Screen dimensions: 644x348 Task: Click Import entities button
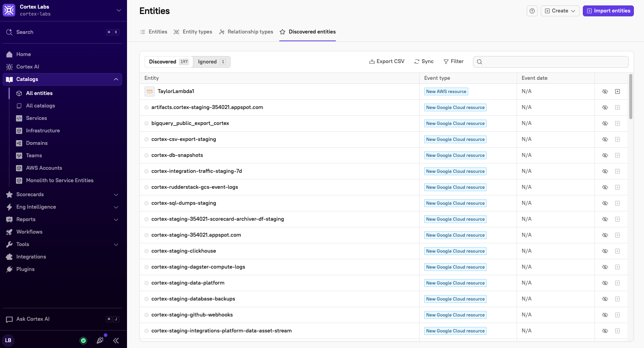tap(608, 11)
